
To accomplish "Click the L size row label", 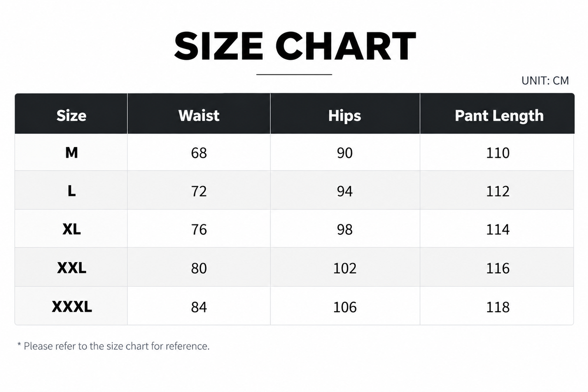I will (x=72, y=191).
